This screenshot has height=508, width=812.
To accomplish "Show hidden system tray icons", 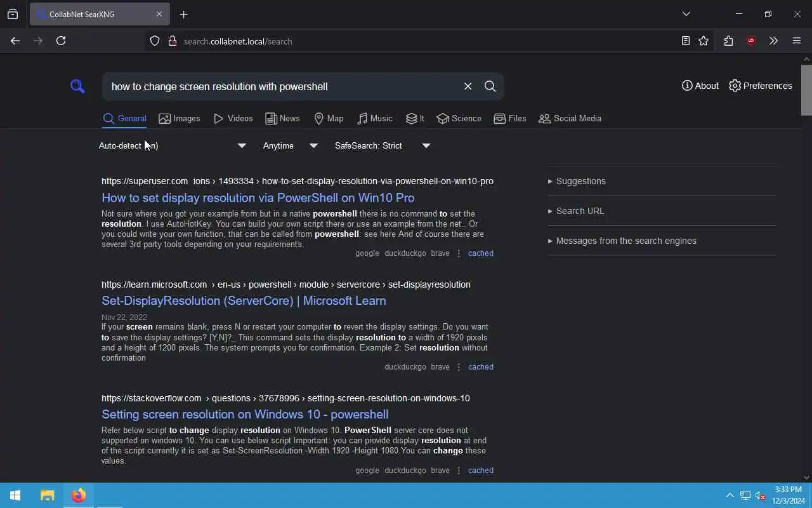I will (x=730, y=495).
